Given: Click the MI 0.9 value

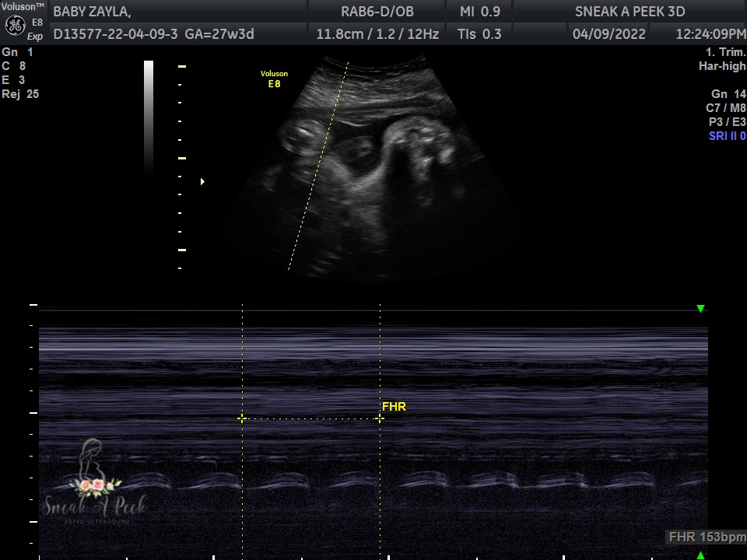Looking at the screenshot, I should [x=480, y=12].
